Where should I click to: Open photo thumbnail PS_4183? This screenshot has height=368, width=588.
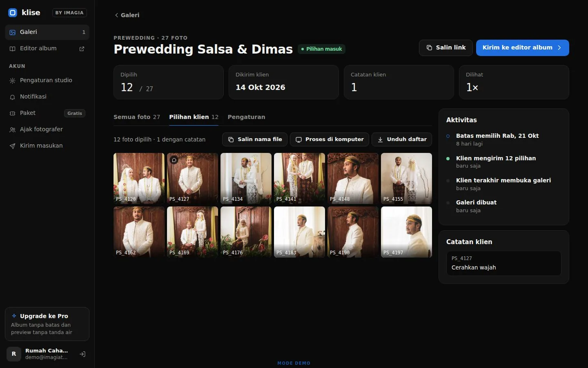[x=299, y=232]
